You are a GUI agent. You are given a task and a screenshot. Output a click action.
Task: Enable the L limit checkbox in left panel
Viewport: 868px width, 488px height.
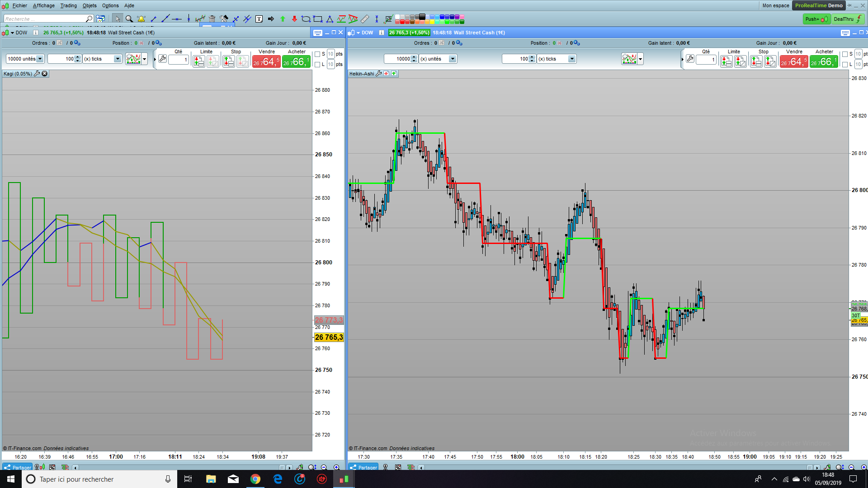[x=317, y=65]
